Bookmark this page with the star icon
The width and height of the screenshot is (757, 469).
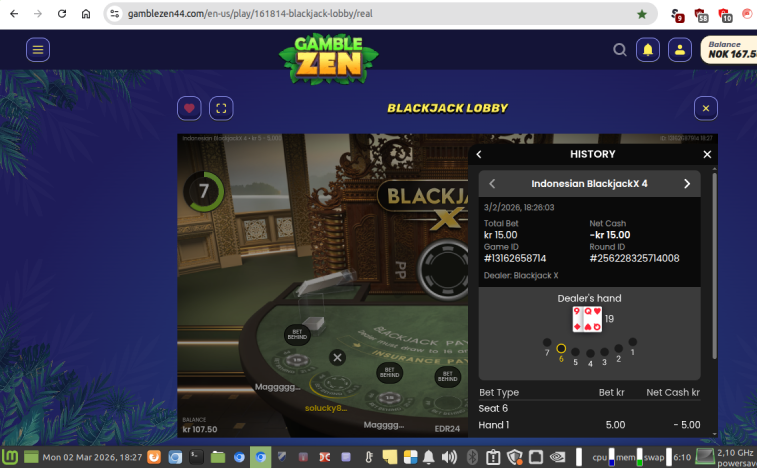click(x=641, y=14)
